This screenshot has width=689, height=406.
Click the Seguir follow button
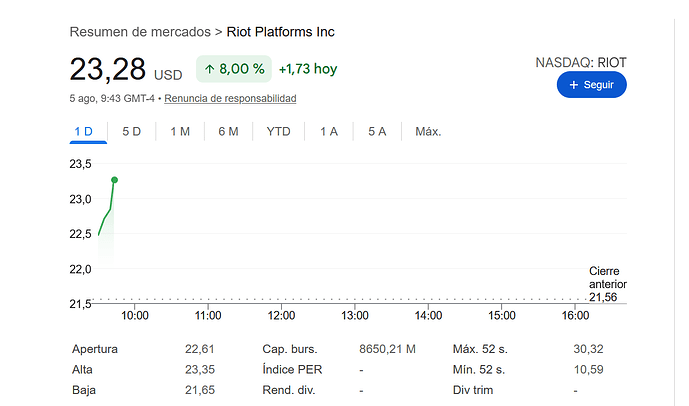click(591, 85)
